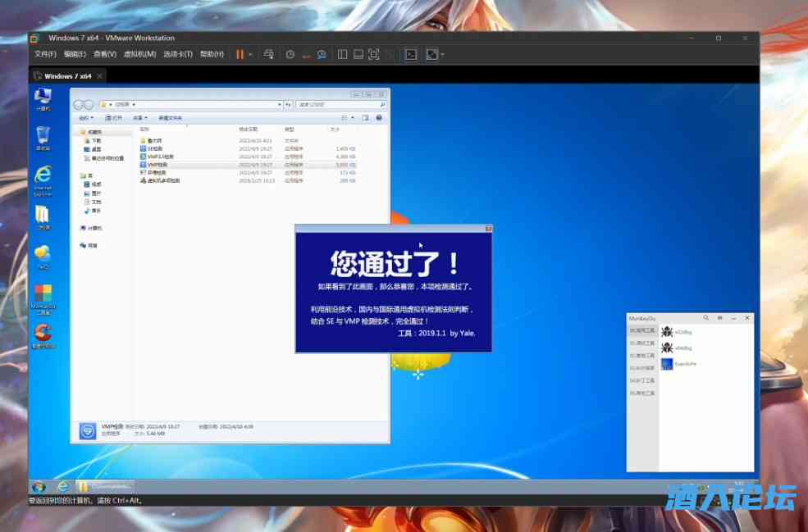The image size is (808, 532).
Task: Select 网络 in the Explorer navigation pane
Action: pos(89,246)
